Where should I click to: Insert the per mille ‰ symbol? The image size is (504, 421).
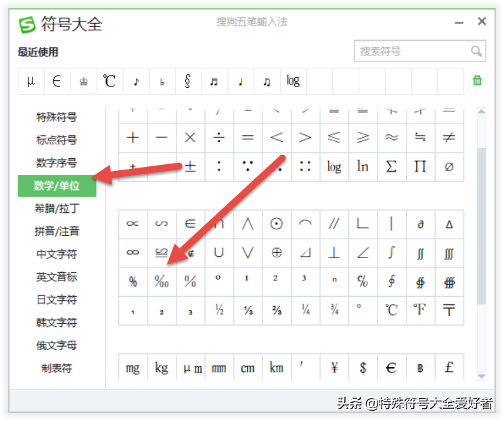click(x=162, y=282)
